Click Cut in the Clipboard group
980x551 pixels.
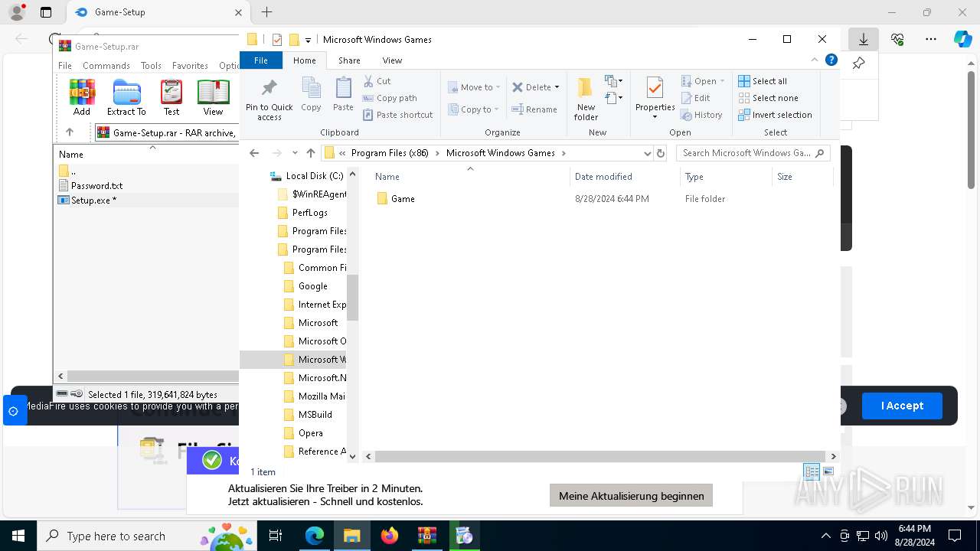pos(377,81)
